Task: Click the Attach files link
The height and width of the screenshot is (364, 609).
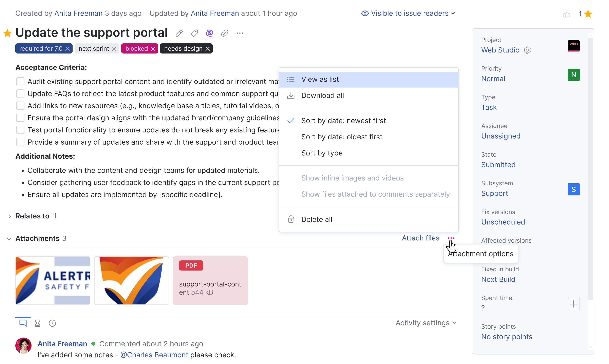Action: click(x=420, y=238)
